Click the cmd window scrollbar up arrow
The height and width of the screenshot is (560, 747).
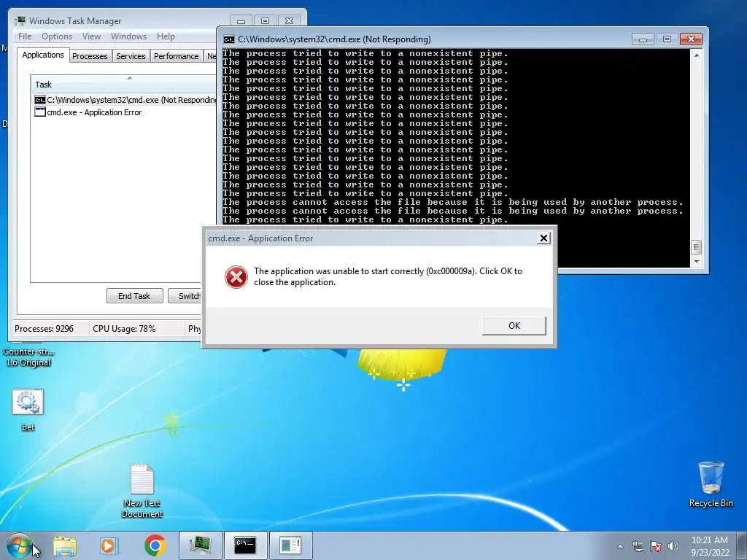tap(697, 55)
